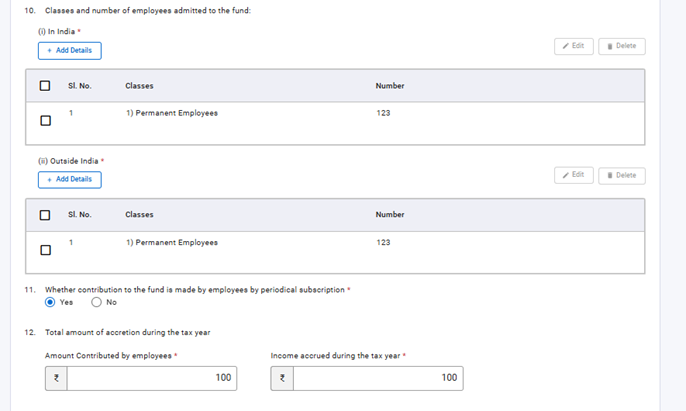The image size is (686, 411).
Task: Check row 1 checkbox in Outside India table
Action: point(45,250)
